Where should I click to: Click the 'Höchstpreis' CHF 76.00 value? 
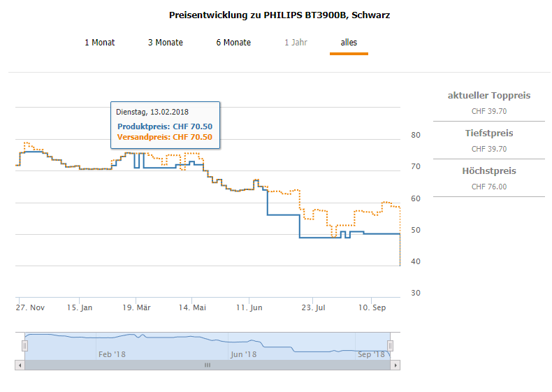(x=489, y=187)
